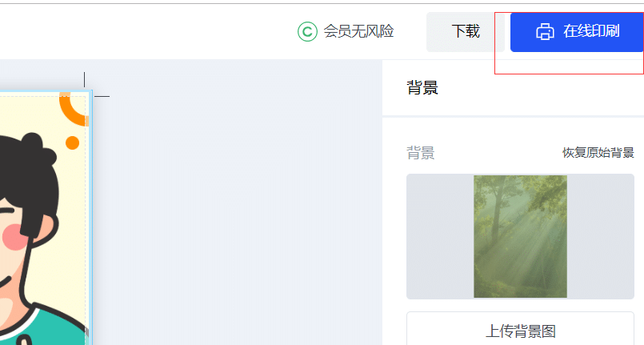
Task: Click the gray 背景 section label
Action: pos(421,153)
